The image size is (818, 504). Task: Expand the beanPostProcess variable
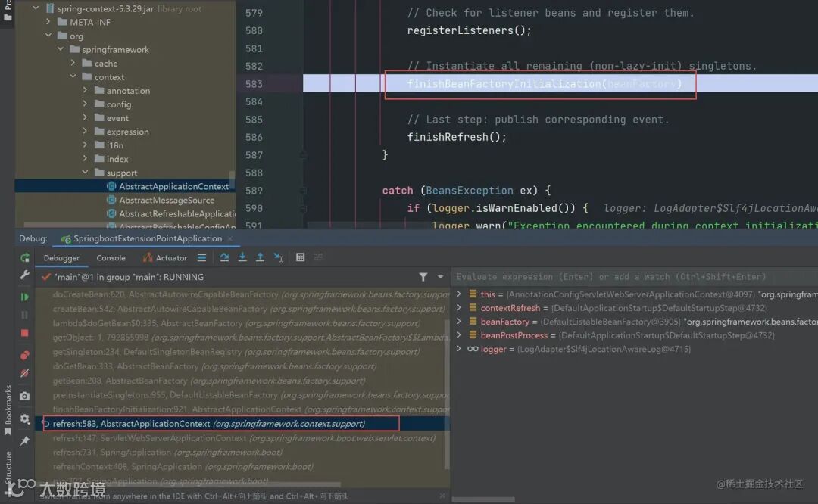point(459,334)
